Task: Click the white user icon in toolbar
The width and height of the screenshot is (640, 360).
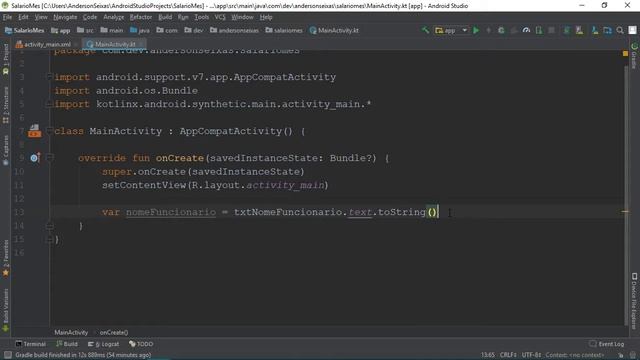Action: pos(632,30)
